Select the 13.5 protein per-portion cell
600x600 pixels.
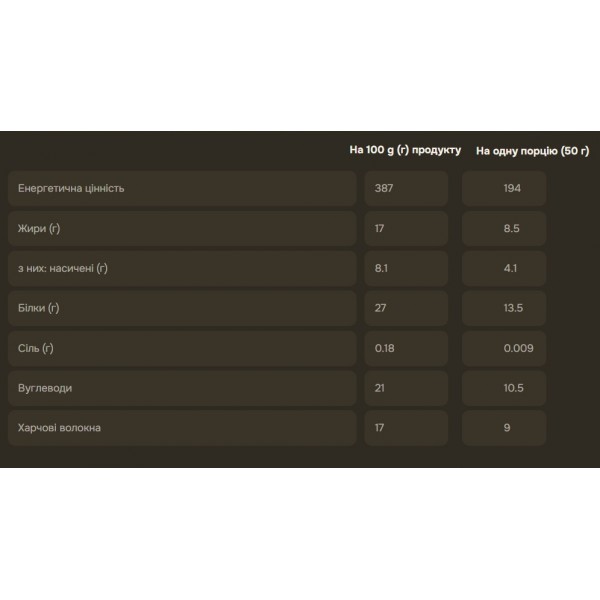tap(504, 308)
